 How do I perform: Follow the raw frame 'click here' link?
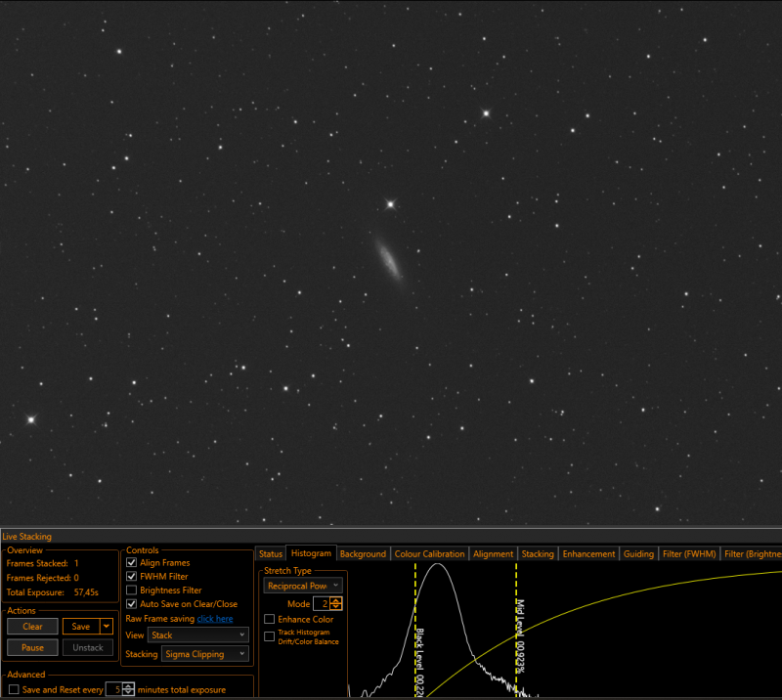tap(215, 619)
